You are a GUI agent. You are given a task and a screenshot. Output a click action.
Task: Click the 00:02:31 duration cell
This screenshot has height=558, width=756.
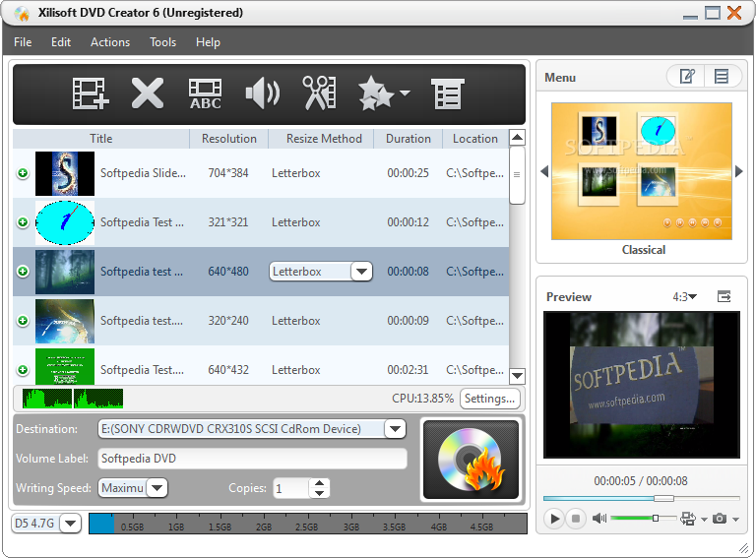(408, 370)
